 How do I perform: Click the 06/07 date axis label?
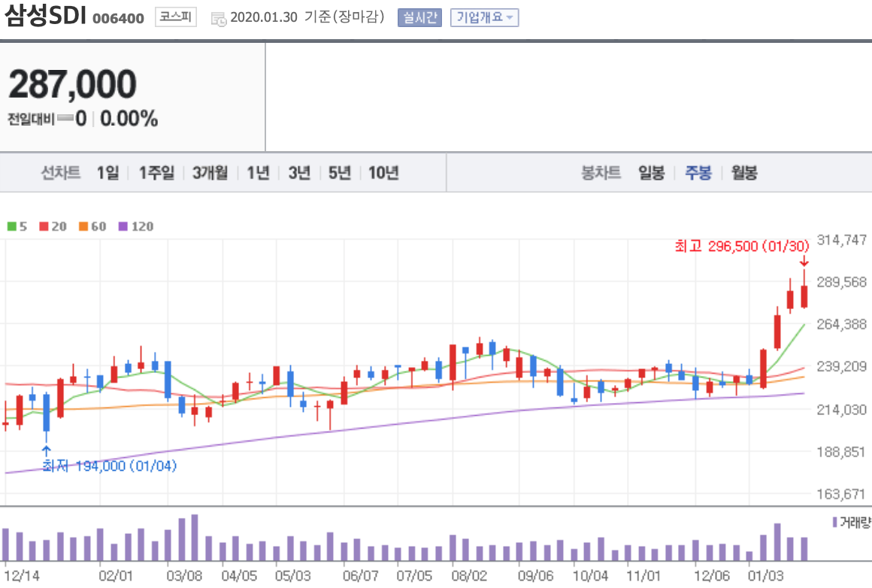(360, 576)
